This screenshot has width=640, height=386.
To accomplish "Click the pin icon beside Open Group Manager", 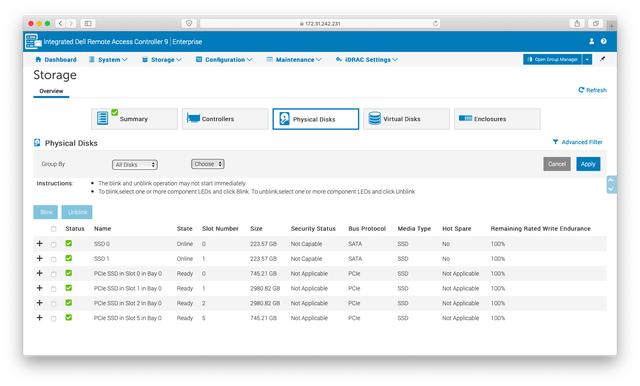I will pyautogui.click(x=602, y=59).
